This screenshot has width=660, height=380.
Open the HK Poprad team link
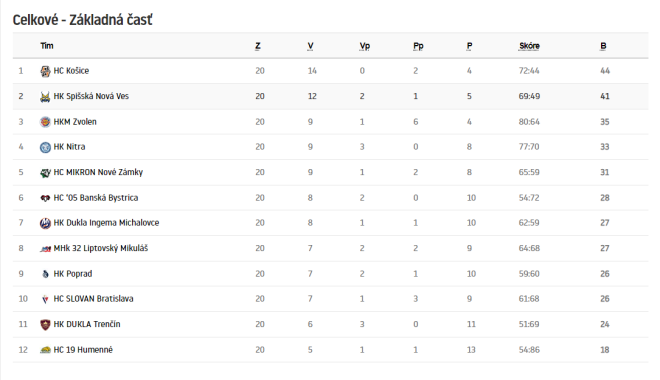coord(73,274)
